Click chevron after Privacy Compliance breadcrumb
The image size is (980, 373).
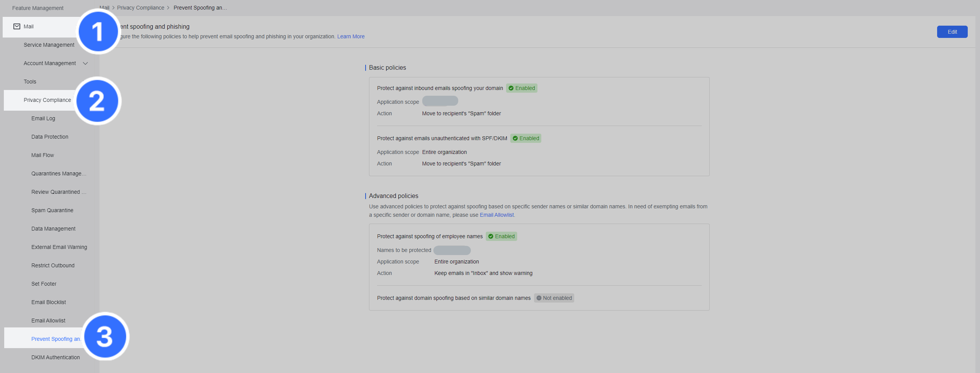[x=168, y=8]
